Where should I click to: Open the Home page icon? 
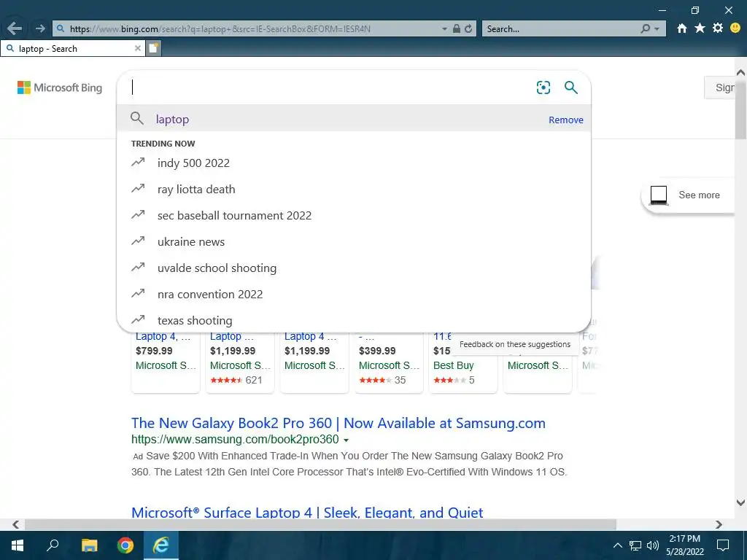pyautogui.click(x=682, y=28)
